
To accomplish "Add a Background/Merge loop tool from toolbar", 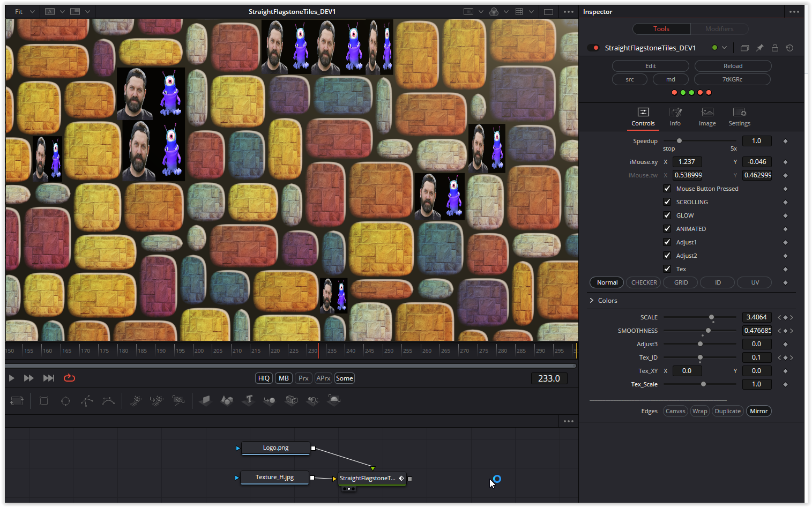I will coord(17,400).
